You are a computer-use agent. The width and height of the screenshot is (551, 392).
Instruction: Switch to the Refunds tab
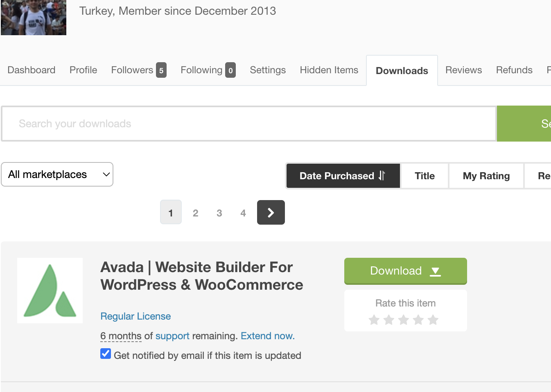514,70
